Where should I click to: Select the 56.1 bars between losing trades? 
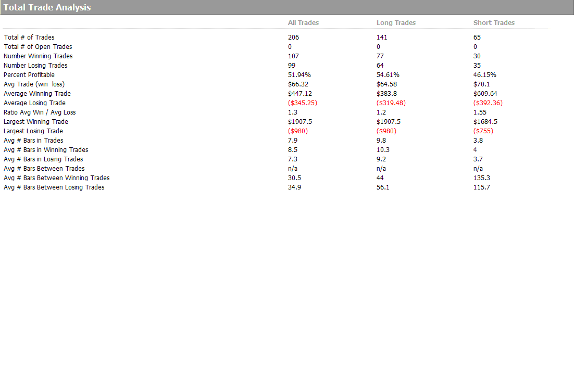(383, 187)
